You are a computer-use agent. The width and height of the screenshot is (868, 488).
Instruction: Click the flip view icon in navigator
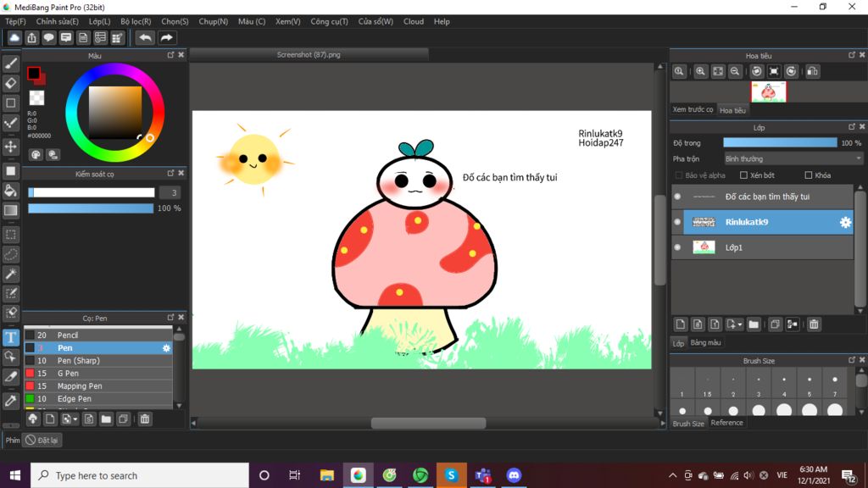813,71
